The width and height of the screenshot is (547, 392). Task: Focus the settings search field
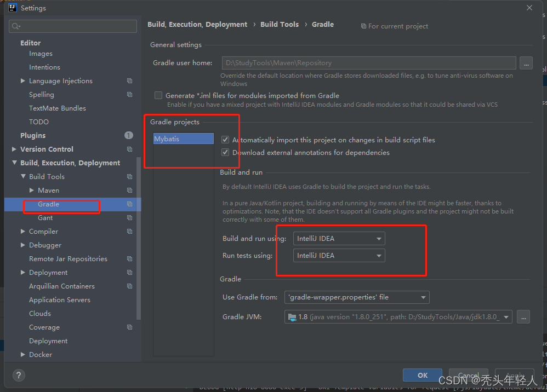tap(73, 26)
